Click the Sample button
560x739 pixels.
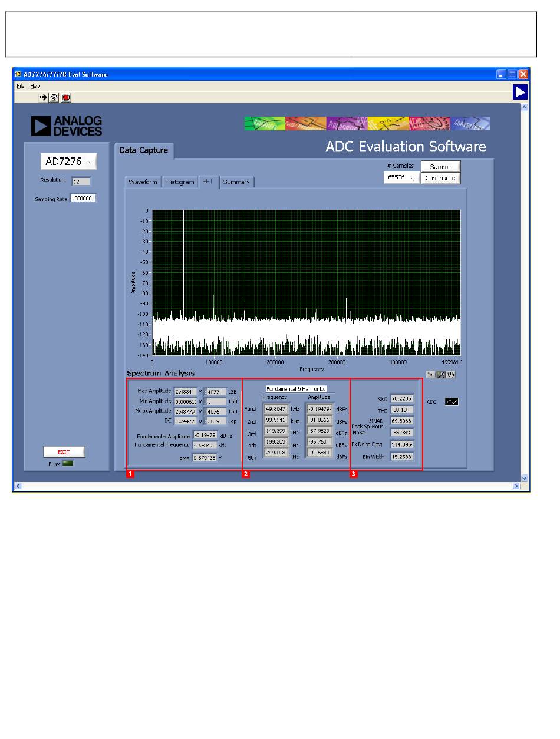[x=440, y=167]
